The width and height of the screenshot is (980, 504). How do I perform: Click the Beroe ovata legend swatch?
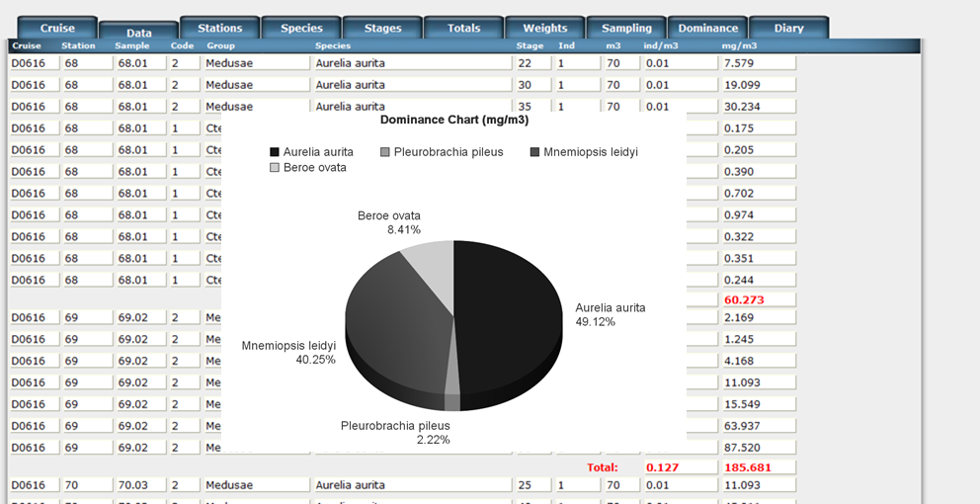click(x=275, y=168)
